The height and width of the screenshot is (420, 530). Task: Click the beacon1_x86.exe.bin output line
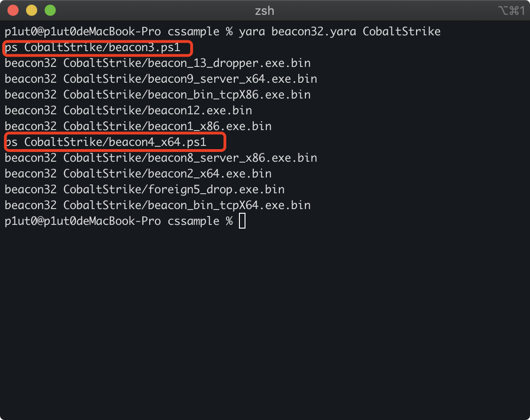click(138, 126)
